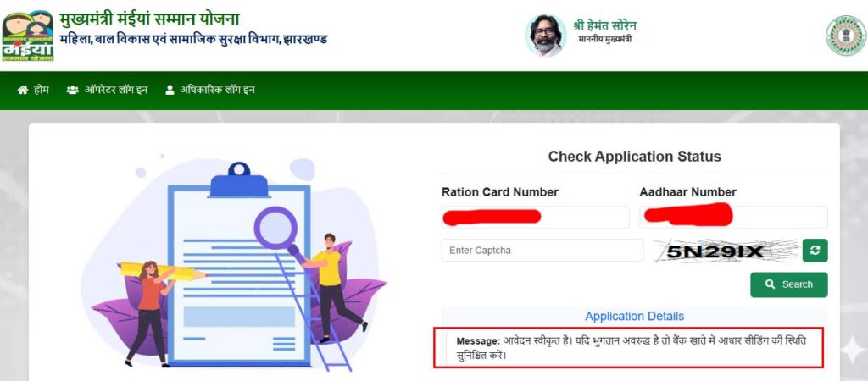Click the Enter Captcha input box
868x381 pixels.
542,251
